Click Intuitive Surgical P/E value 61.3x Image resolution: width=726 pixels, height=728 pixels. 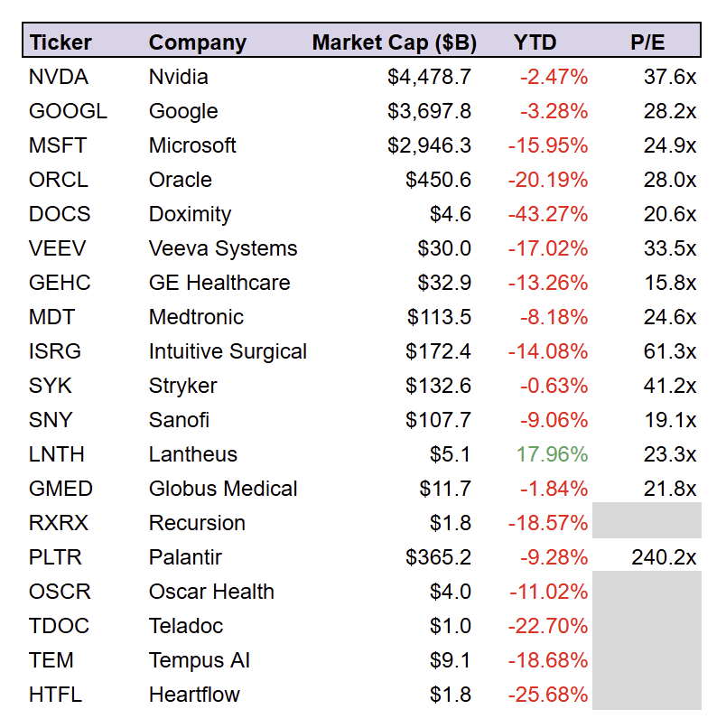[670, 351]
